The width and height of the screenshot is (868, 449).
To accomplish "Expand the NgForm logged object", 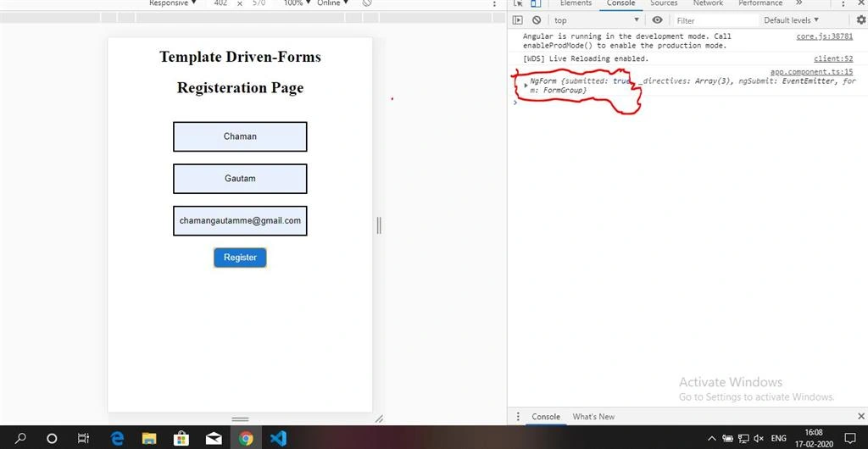I will pos(526,86).
